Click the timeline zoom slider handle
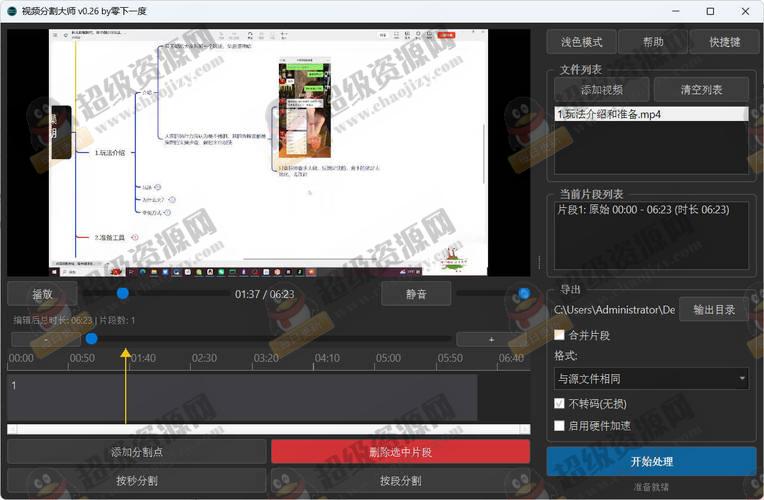 pos(91,339)
